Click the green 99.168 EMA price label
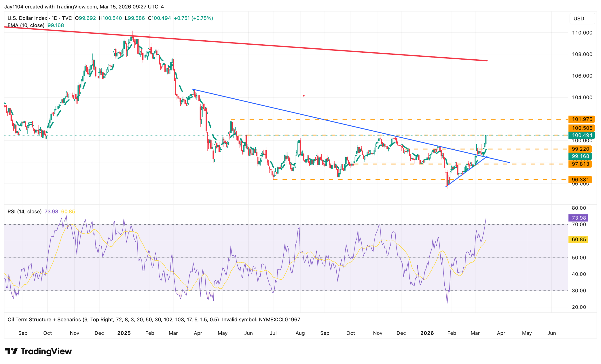The height and width of the screenshot is (364, 601). tap(580, 156)
